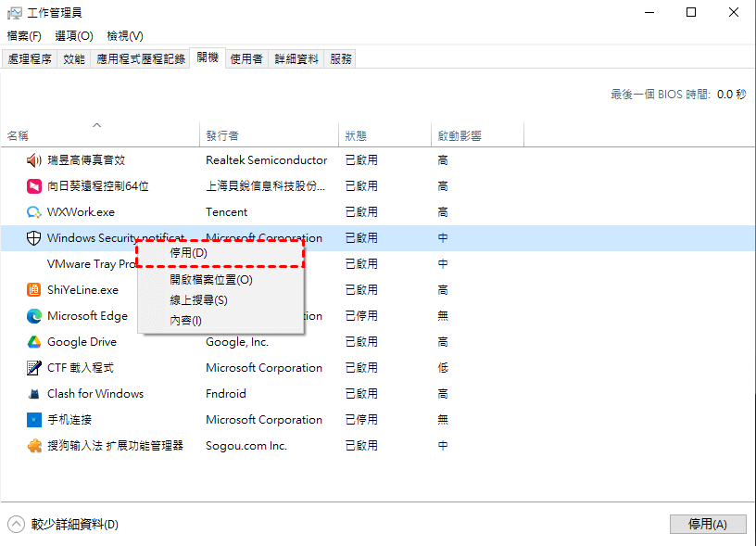Choose 停用(D) in the context menu

click(220, 253)
